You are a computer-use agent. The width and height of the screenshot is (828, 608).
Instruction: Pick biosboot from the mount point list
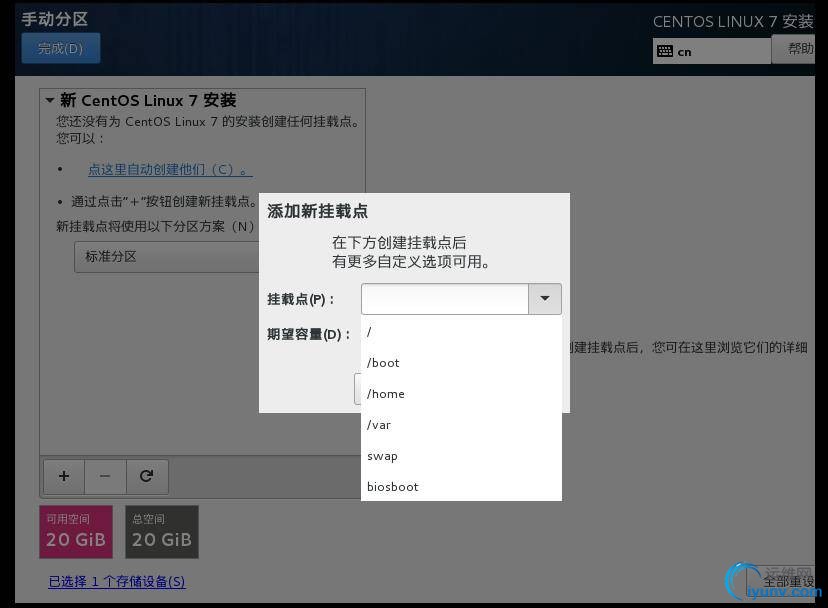tap(461, 487)
